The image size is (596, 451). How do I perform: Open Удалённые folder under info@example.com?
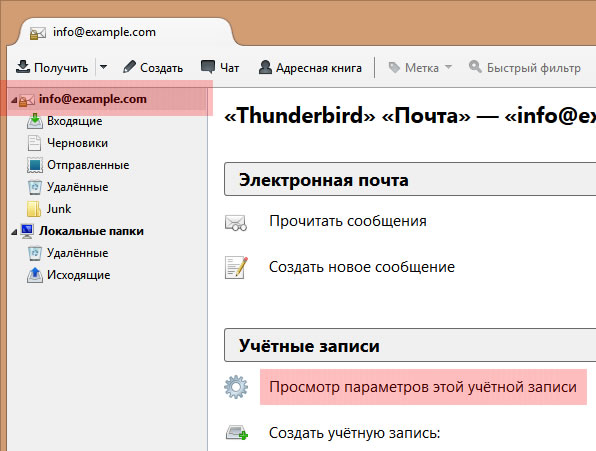(78, 187)
